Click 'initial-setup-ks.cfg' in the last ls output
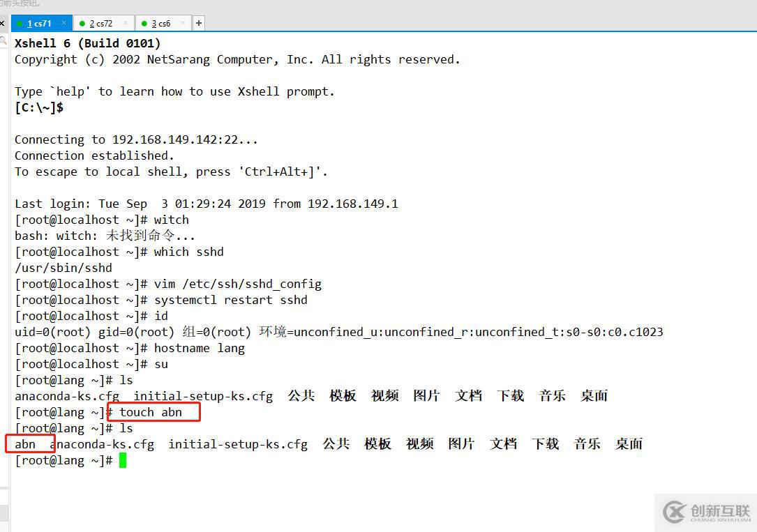The image size is (757, 532). pos(238,444)
